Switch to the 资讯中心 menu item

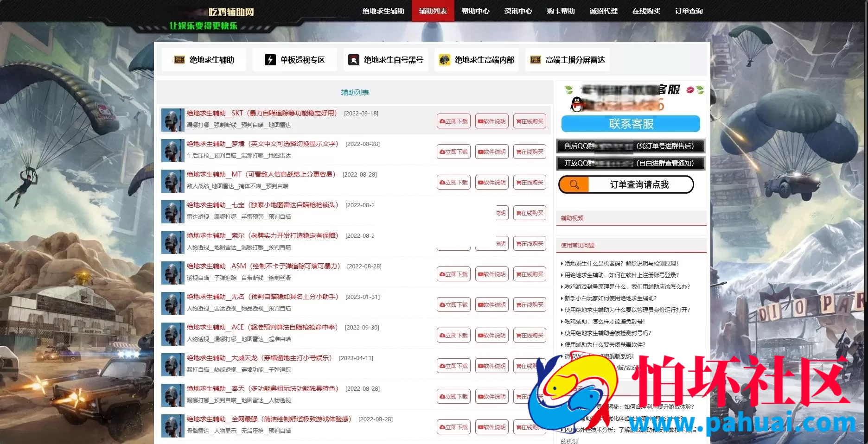coord(518,11)
